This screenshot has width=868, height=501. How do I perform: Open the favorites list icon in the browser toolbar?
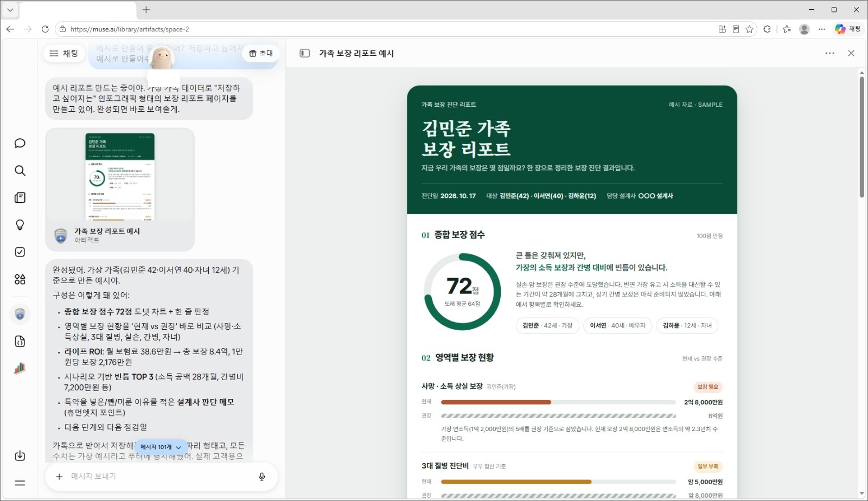[787, 29]
